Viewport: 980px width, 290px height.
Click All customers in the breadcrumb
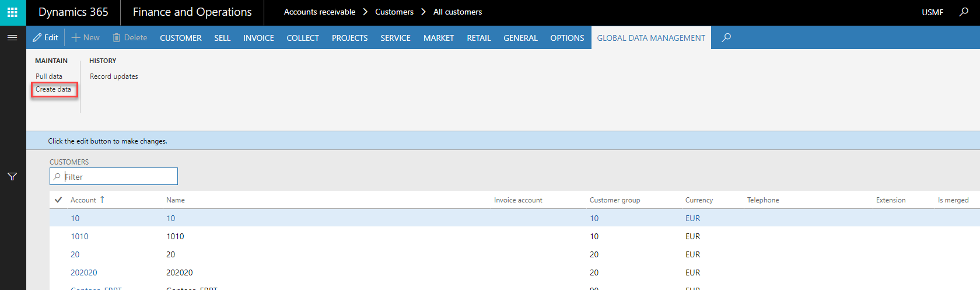(x=457, y=12)
